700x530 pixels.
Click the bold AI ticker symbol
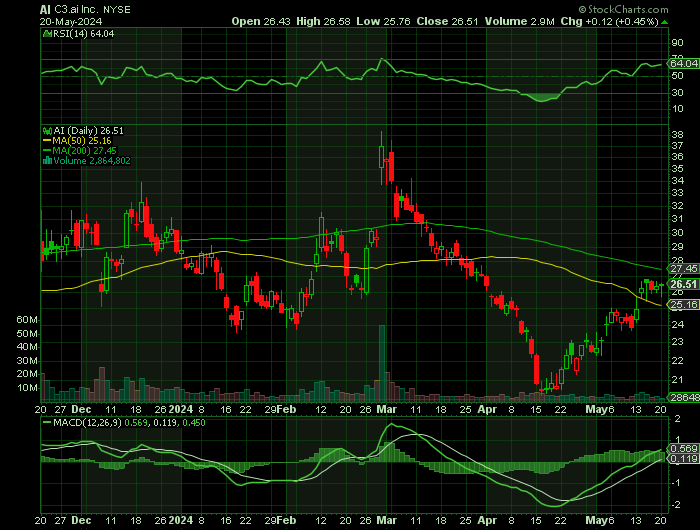[45, 9]
